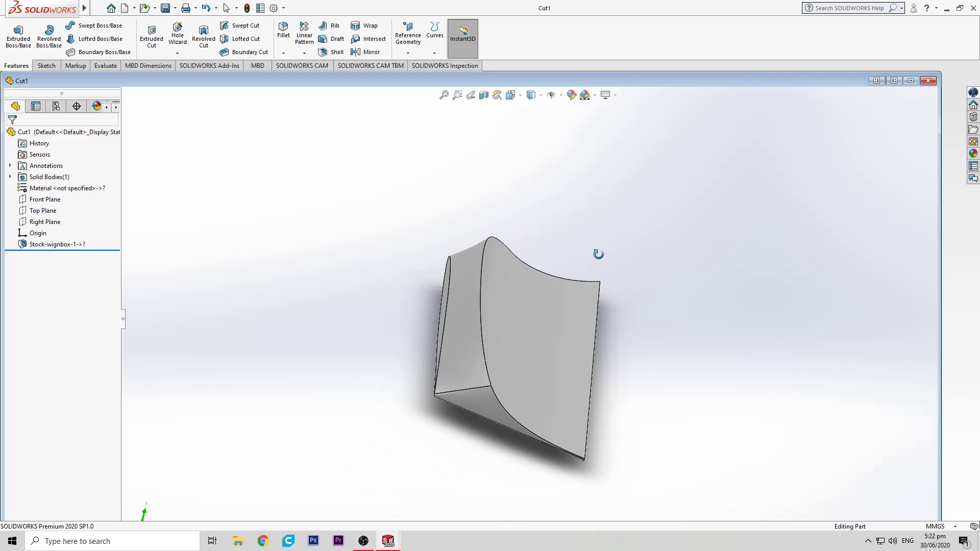
Task: Open the Hole Wizard tool
Action: pos(178,34)
